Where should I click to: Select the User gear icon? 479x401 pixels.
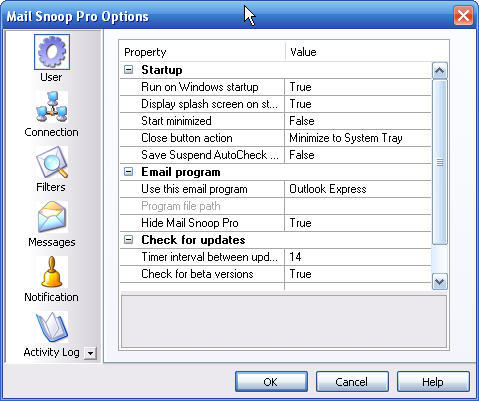pyautogui.click(x=52, y=52)
